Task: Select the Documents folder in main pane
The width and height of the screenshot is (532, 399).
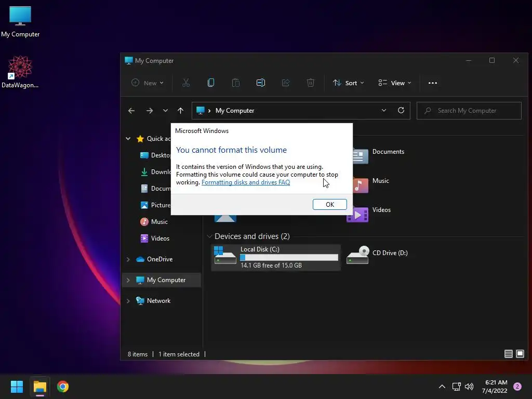Action: click(x=379, y=155)
